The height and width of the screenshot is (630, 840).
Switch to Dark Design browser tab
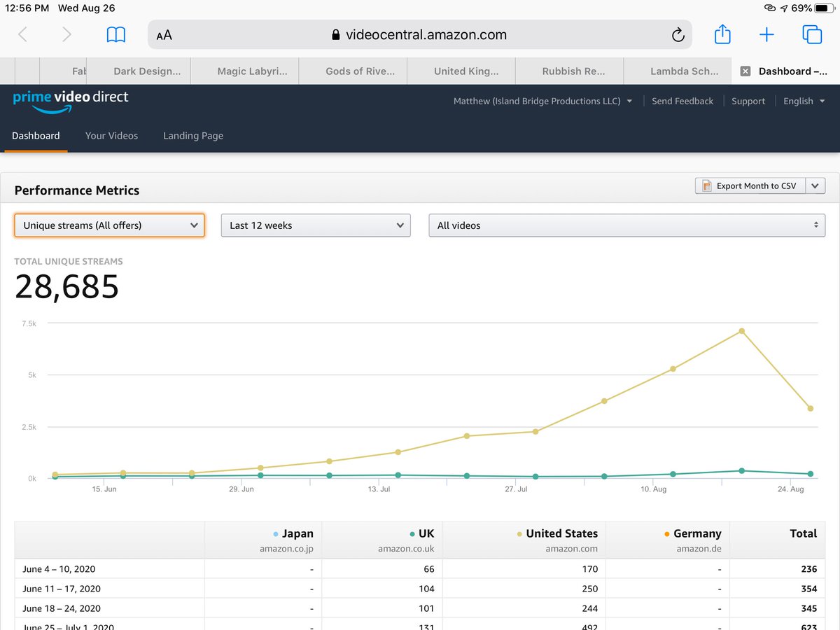pos(147,71)
